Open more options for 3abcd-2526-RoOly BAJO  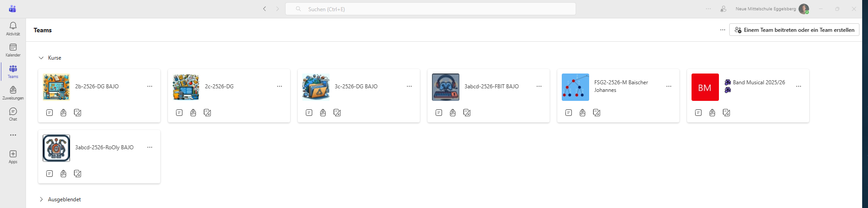[x=150, y=147]
